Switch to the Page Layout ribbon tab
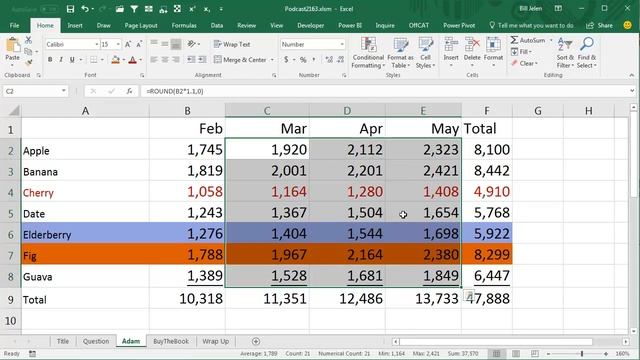 pyautogui.click(x=141, y=25)
